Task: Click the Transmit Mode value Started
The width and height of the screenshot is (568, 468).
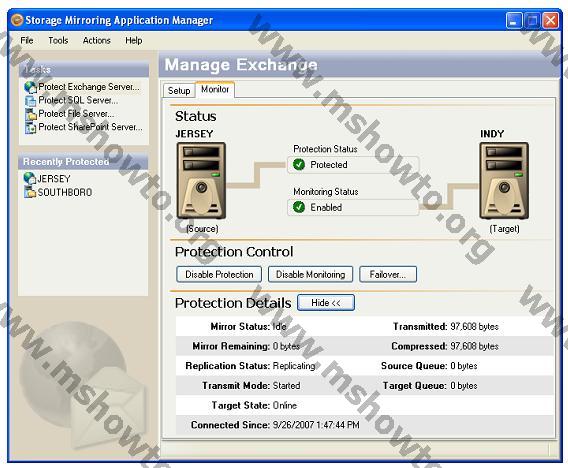Action: [286, 385]
